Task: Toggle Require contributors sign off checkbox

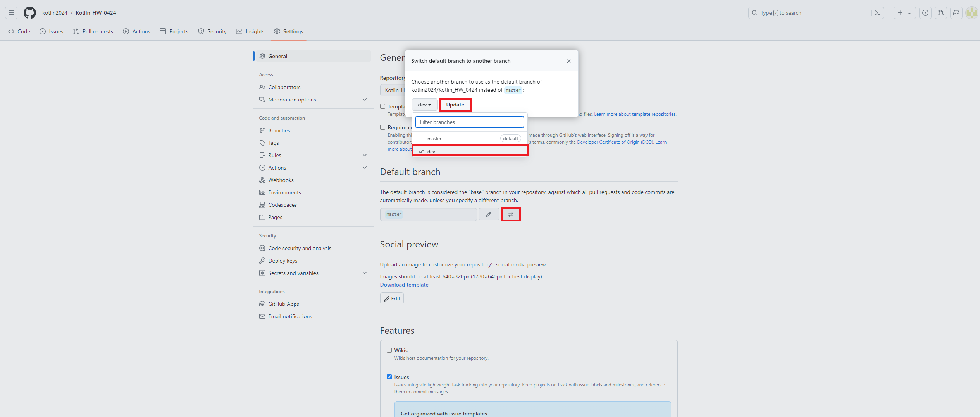Action: point(382,127)
